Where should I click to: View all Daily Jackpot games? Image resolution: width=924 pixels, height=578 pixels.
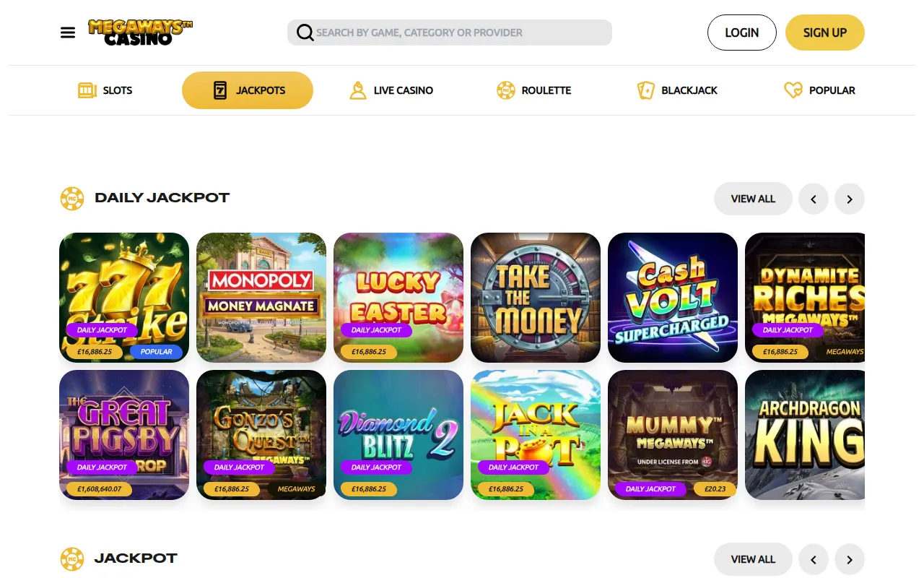pyautogui.click(x=753, y=199)
